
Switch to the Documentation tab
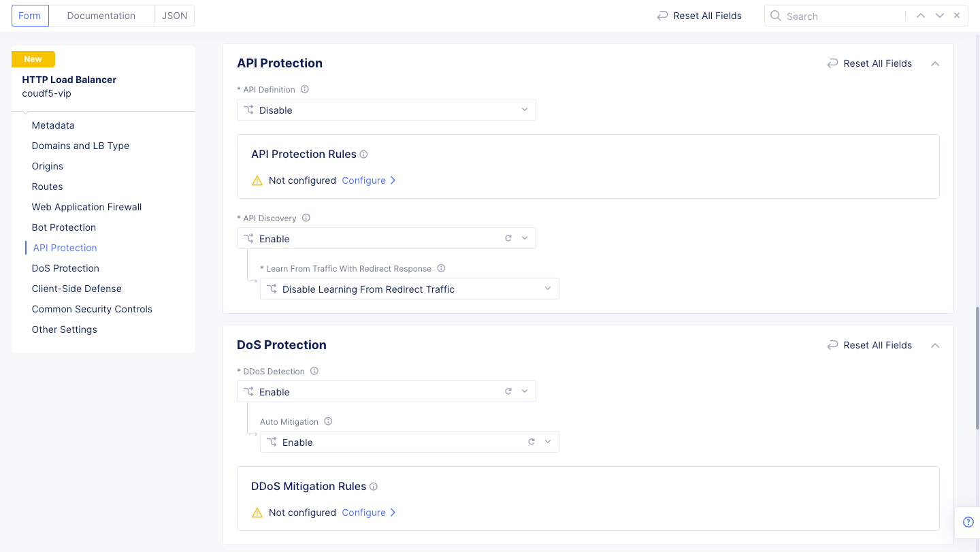pyautogui.click(x=101, y=15)
